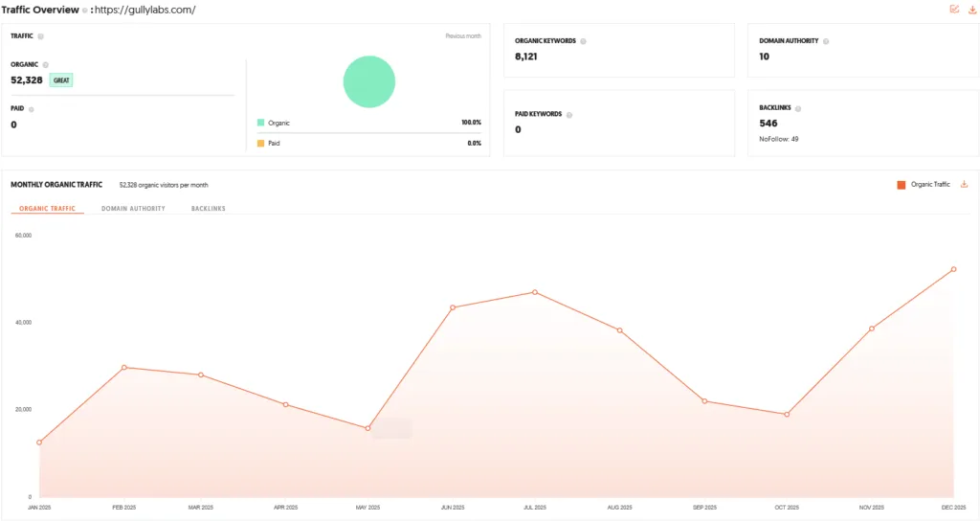
Task: Click the 100.0% organic share value
Action: pyautogui.click(x=471, y=123)
